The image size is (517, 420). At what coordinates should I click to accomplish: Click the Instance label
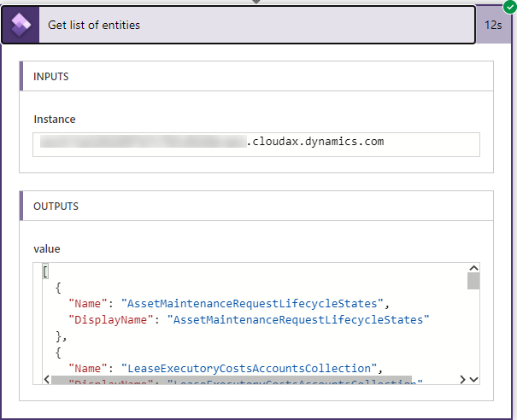[x=55, y=119]
